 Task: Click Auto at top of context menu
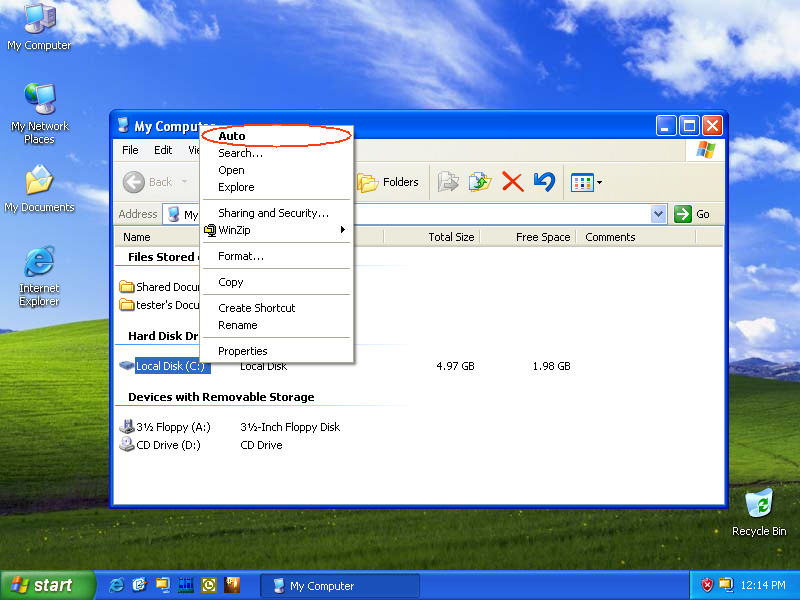pyautogui.click(x=232, y=136)
